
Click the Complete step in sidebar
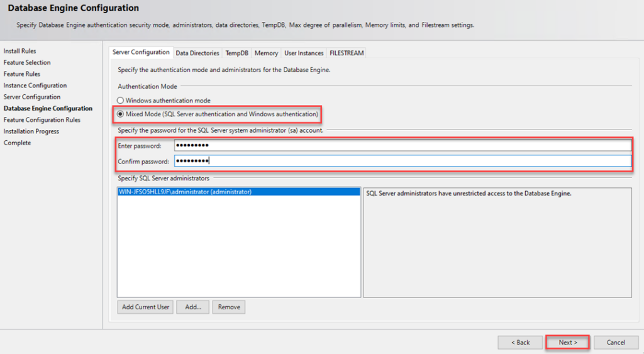pos(17,143)
